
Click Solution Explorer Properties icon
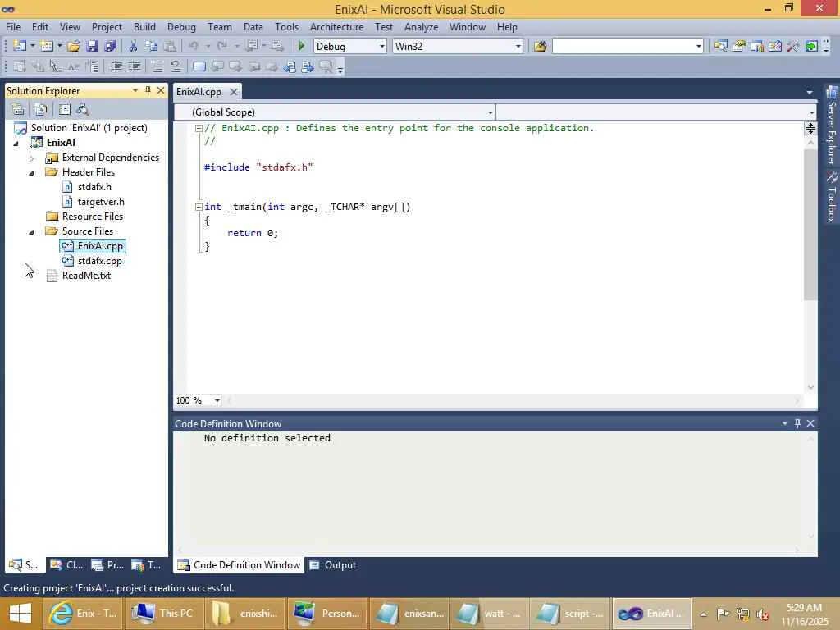(x=18, y=109)
